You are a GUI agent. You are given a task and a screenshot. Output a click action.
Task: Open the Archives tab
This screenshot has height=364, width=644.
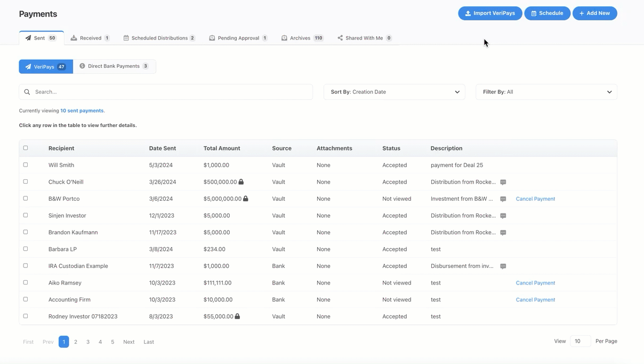[302, 38]
